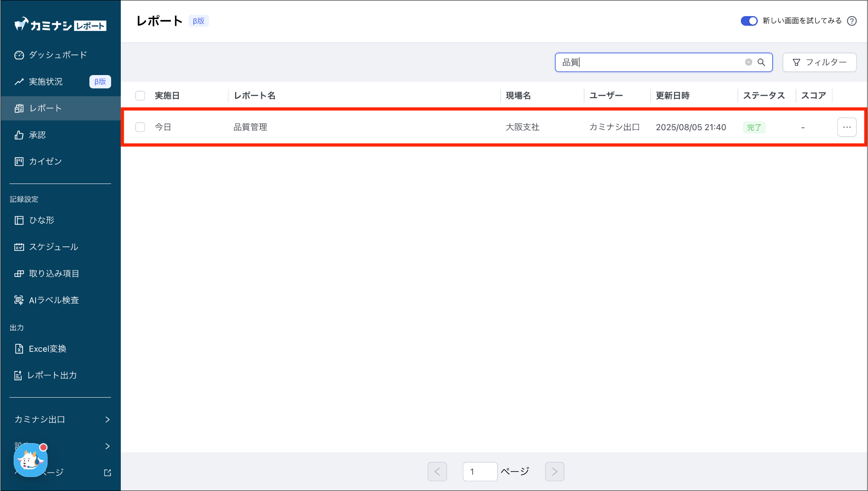
Task: Open the three-dots menu for 品質管理
Action: (x=846, y=127)
